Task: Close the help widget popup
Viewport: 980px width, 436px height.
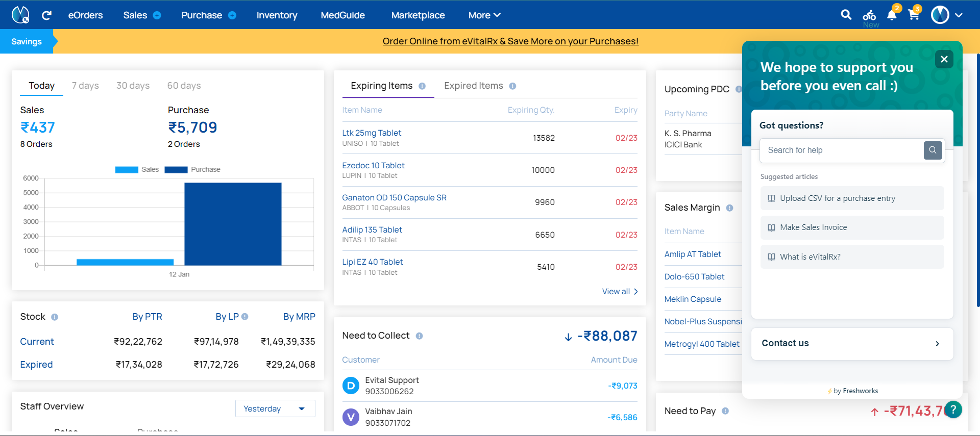Action: click(x=944, y=59)
